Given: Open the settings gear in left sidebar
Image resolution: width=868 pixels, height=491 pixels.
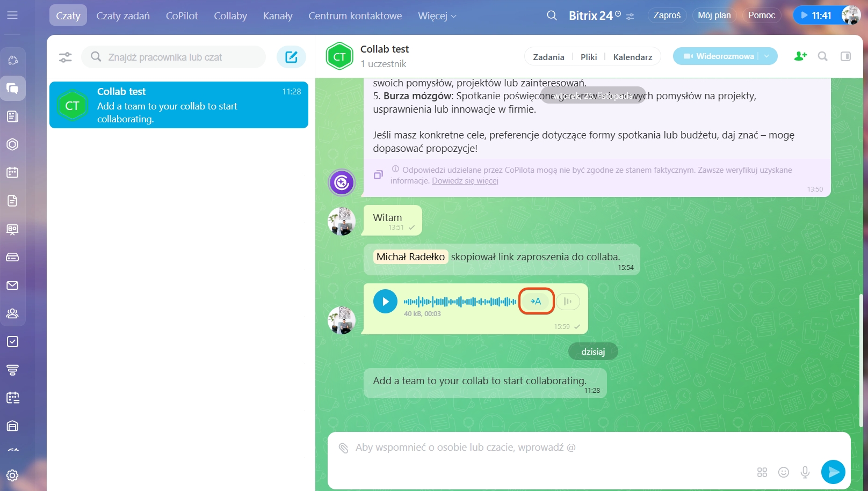Looking at the screenshot, I should 12,475.
